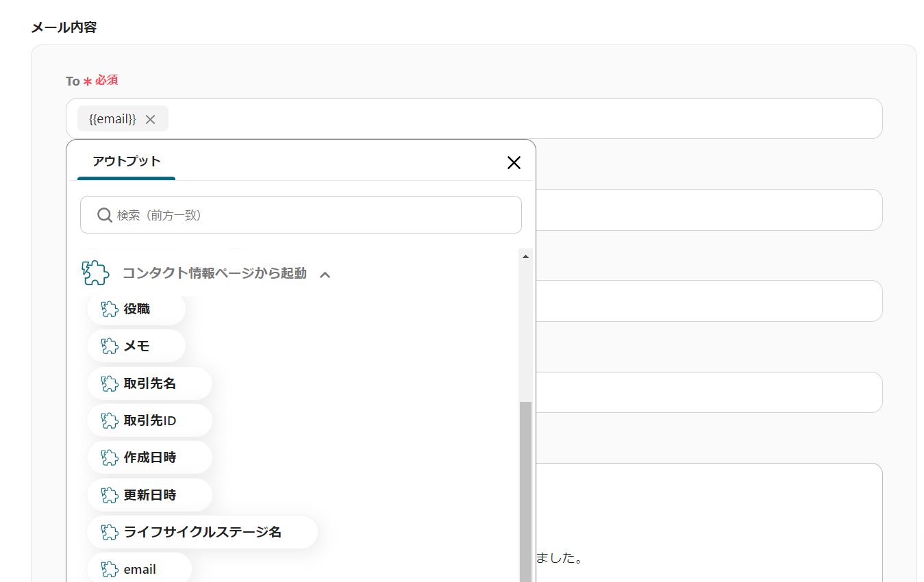Select the メール内容 heading text

click(x=64, y=27)
